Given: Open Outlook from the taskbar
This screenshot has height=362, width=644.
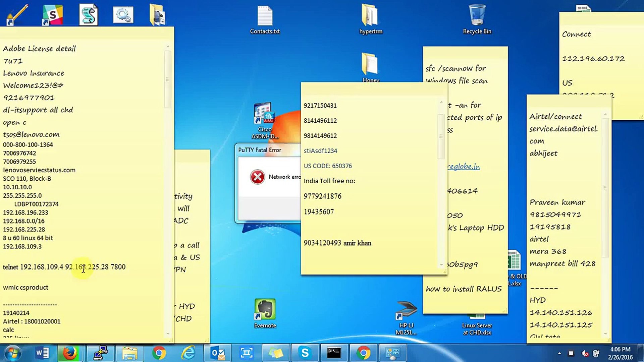Looking at the screenshot, I should (217, 353).
